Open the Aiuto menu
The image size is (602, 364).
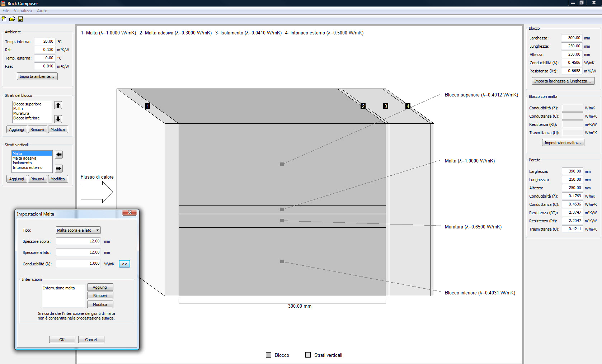pyautogui.click(x=42, y=11)
